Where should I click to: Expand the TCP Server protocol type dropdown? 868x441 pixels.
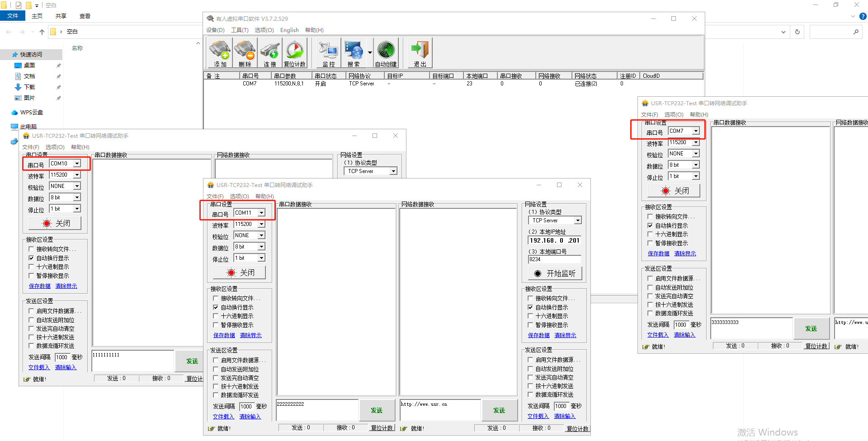[x=578, y=220]
